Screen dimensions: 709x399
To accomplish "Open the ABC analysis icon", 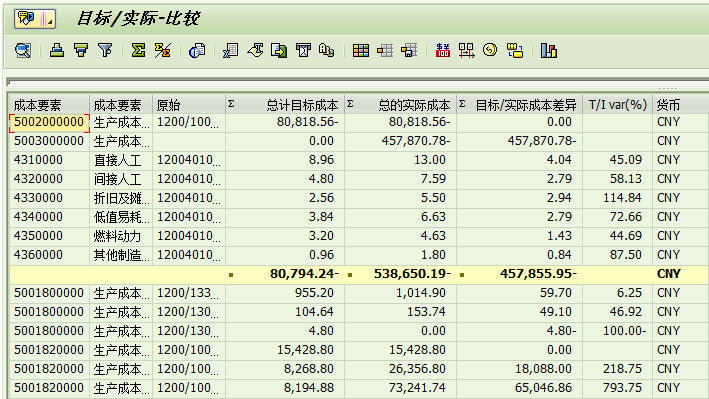I will click(326, 50).
